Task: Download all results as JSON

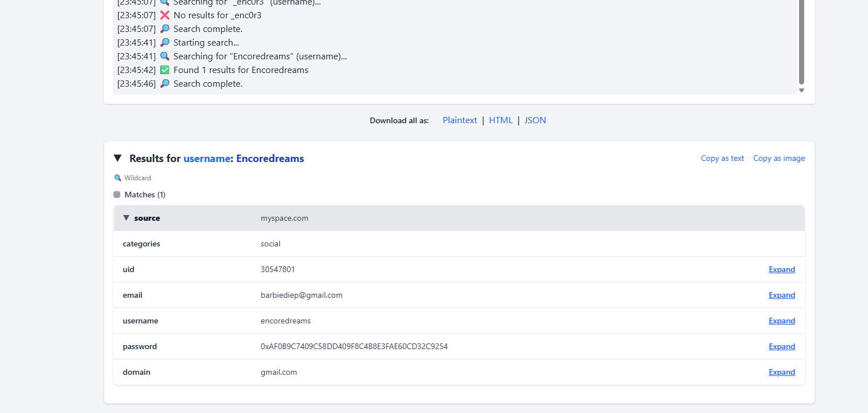Action: click(x=535, y=120)
